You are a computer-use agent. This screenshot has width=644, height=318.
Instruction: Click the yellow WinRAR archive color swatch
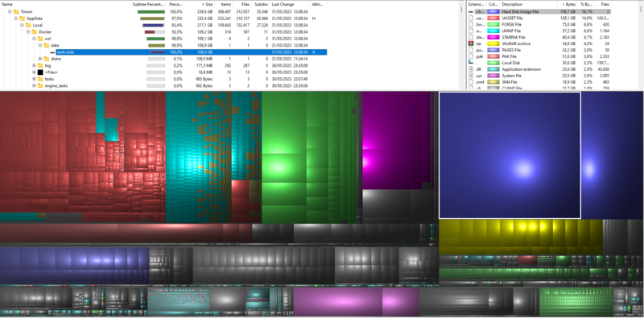493,43
